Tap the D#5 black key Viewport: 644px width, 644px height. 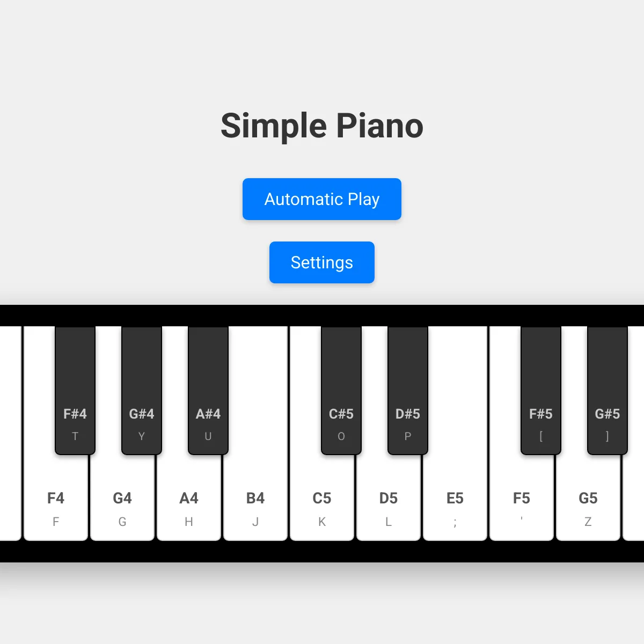pos(408,391)
